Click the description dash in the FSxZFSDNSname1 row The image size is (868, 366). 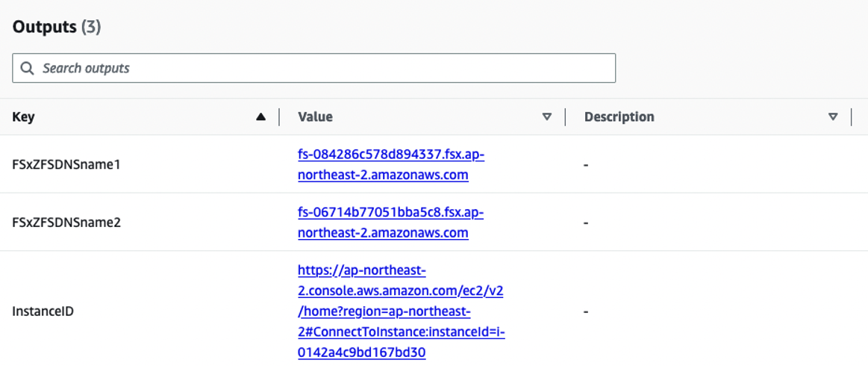(586, 165)
